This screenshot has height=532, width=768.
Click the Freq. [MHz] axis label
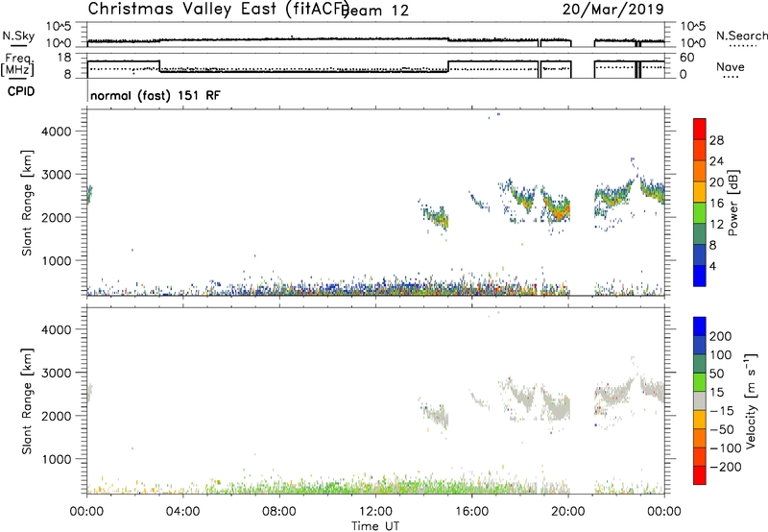17,64
